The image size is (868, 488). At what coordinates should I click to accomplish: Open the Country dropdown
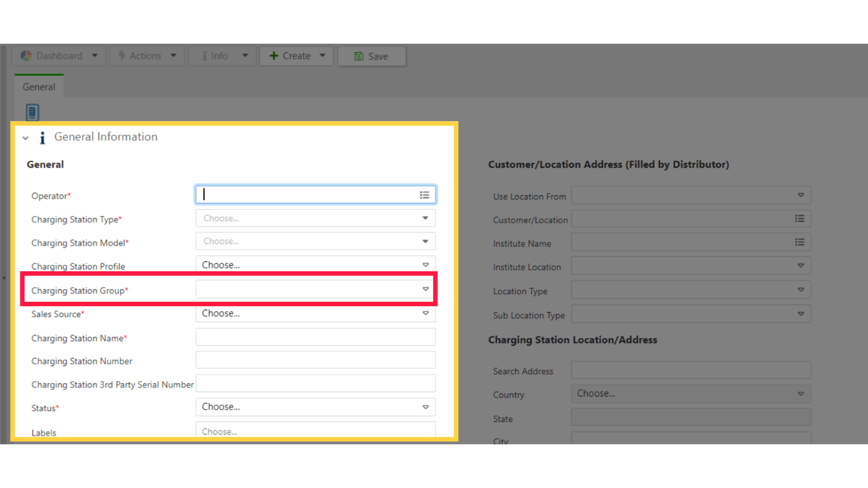click(691, 394)
